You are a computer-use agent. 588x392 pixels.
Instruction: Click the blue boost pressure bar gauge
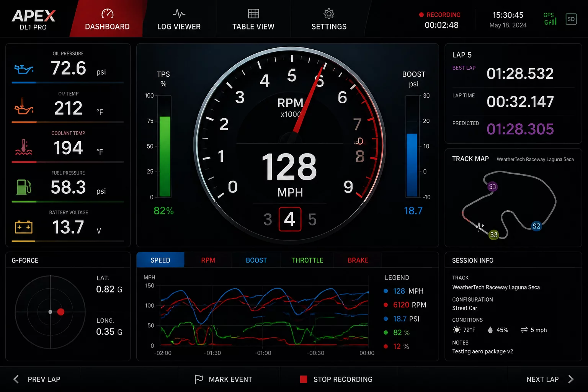click(x=412, y=146)
